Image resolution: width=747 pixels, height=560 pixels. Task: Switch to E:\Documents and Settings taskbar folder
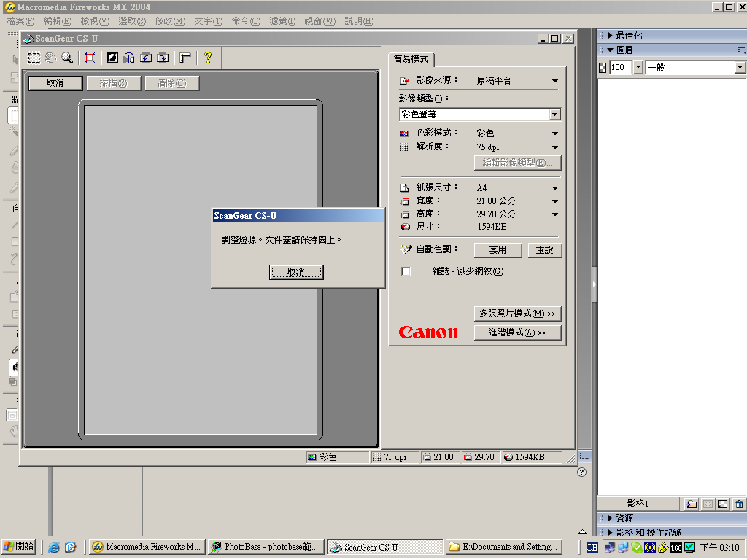click(x=505, y=547)
